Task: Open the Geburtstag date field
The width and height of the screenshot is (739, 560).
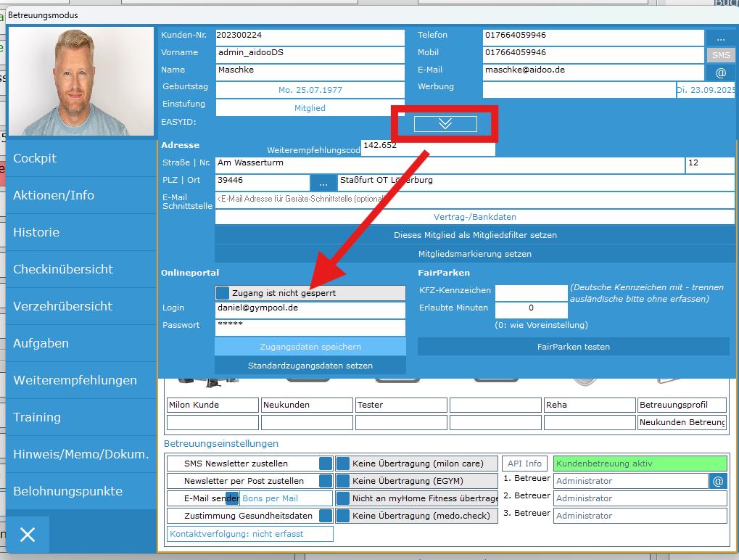Action: [310, 89]
